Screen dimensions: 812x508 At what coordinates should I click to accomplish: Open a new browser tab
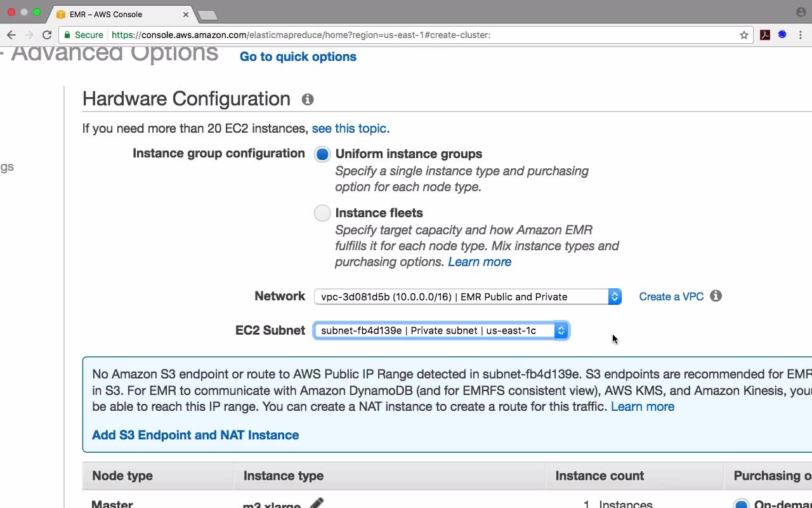point(207,15)
